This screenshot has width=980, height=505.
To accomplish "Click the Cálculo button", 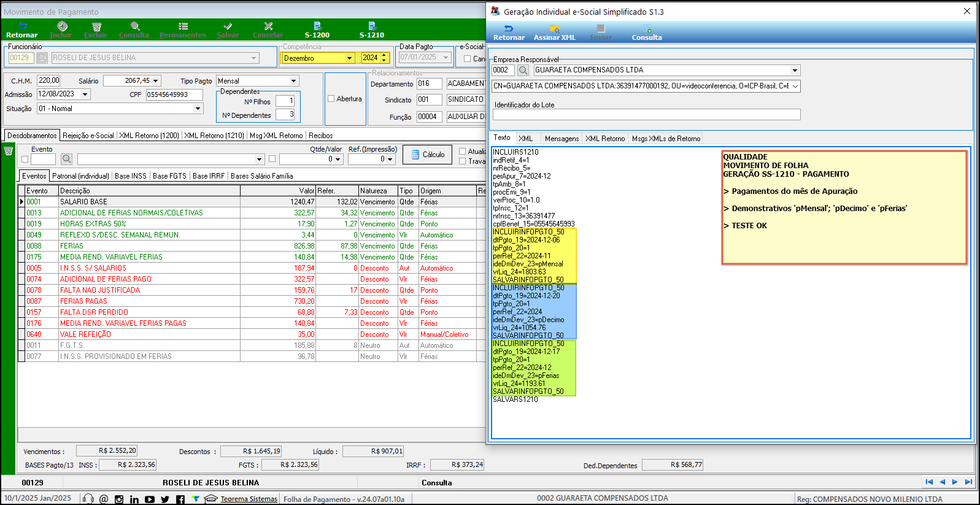I will click(x=428, y=155).
